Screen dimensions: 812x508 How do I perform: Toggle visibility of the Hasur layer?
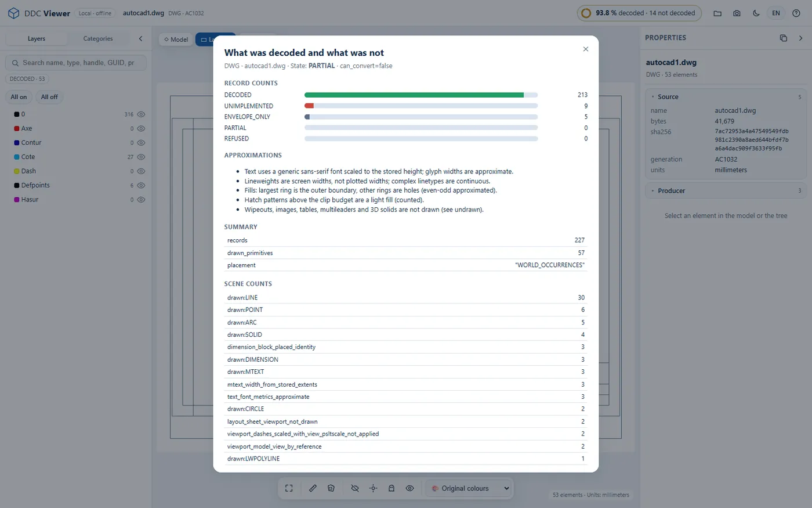(x=141, y=200)
